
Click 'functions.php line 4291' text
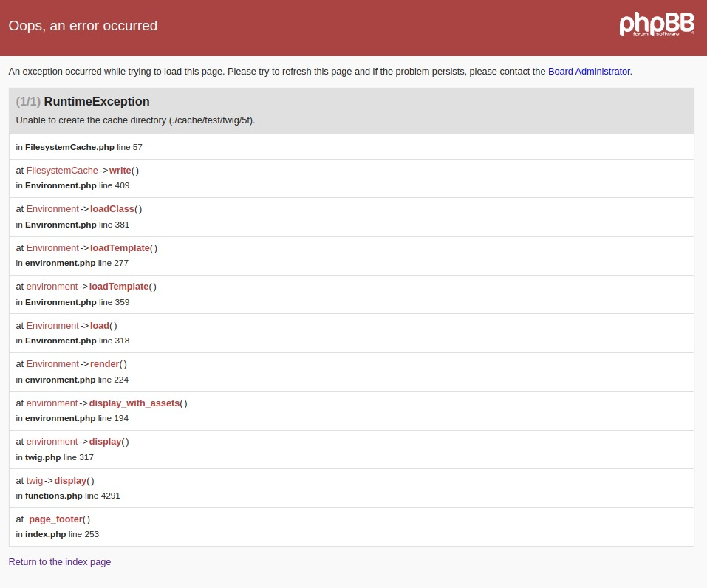(x=68, y=496)
